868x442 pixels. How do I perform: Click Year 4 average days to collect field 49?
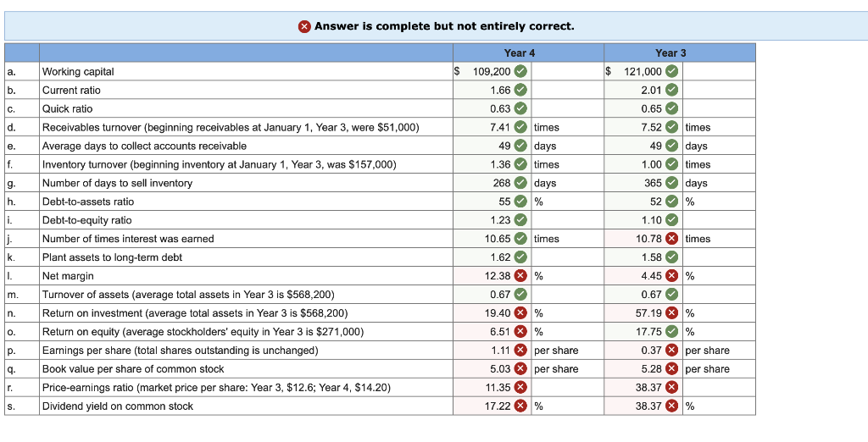coord(492,146)
